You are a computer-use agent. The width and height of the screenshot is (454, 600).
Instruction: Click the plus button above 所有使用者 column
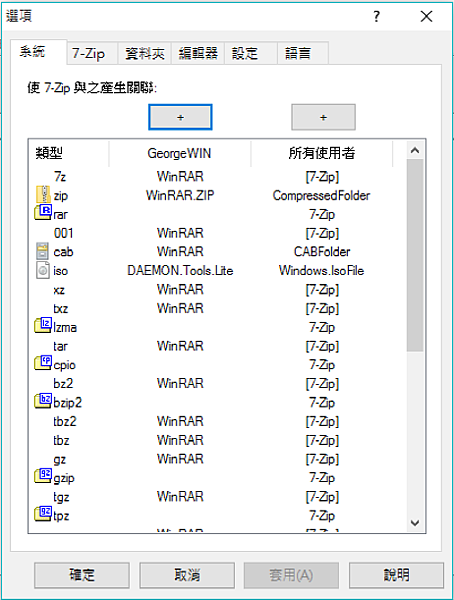pos(323,117)
